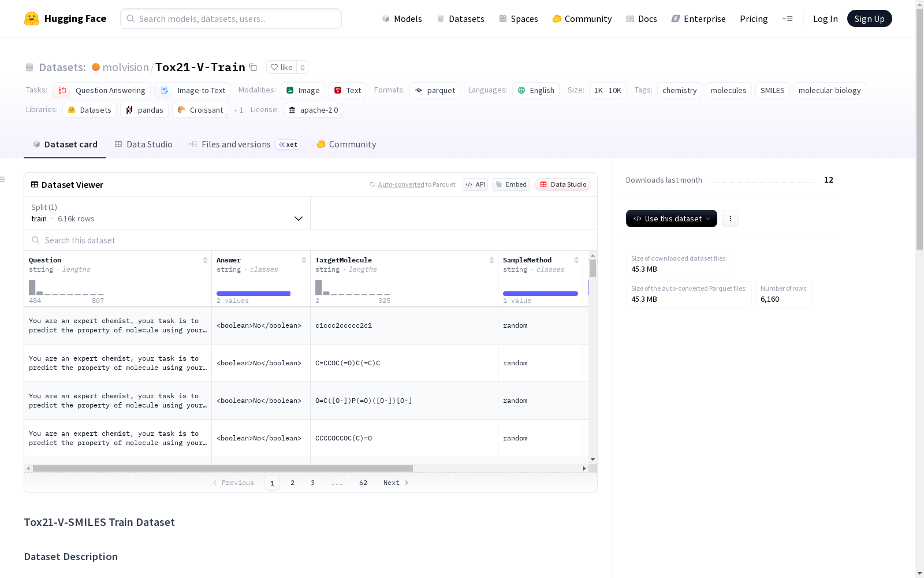Sort the Question column
Screen dimensions: 924x578
pos(205,260)
